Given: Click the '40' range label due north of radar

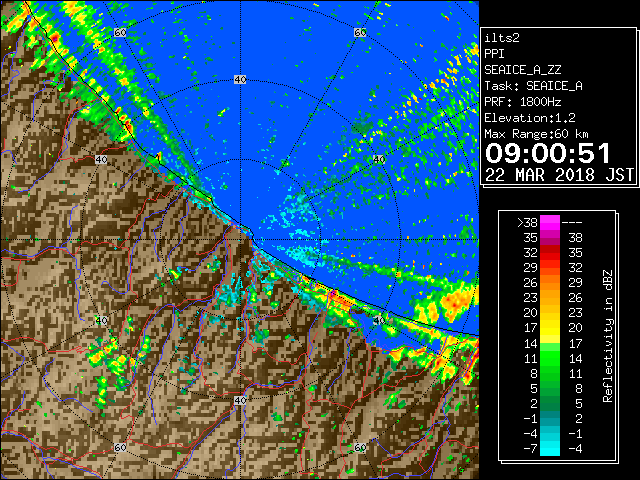Looking at the screenshot, I should click(240, 80).
